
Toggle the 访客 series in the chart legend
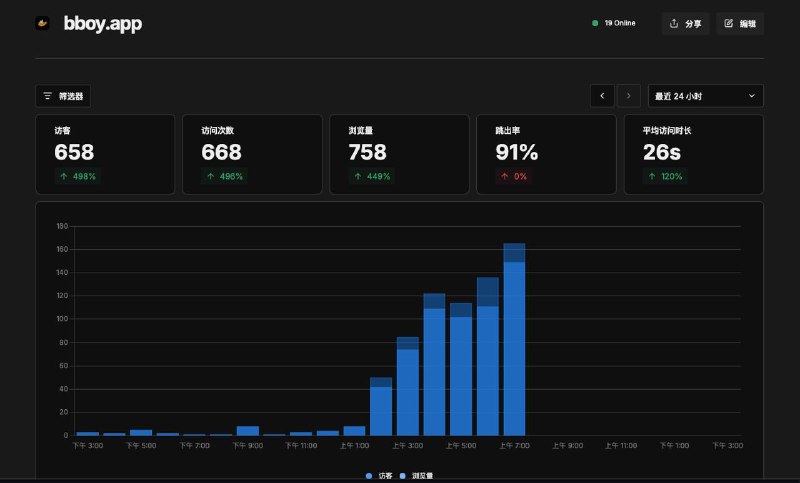(x=379, y=475)
